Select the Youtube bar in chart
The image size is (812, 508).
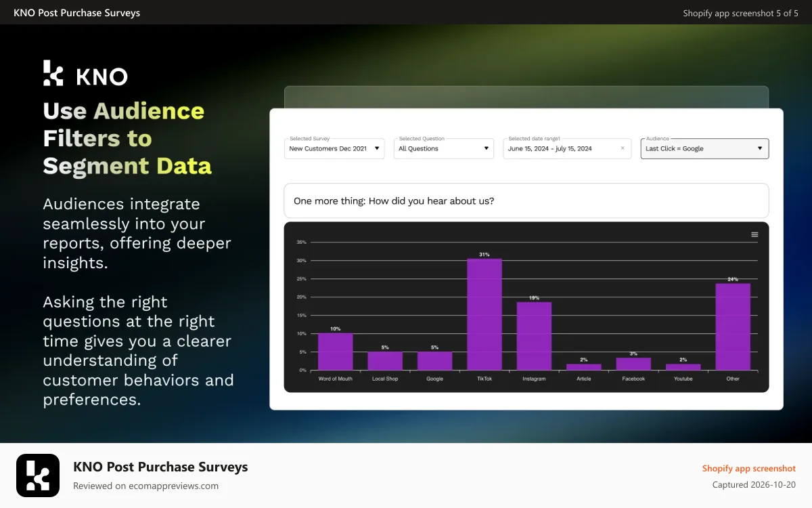(683, 367)
